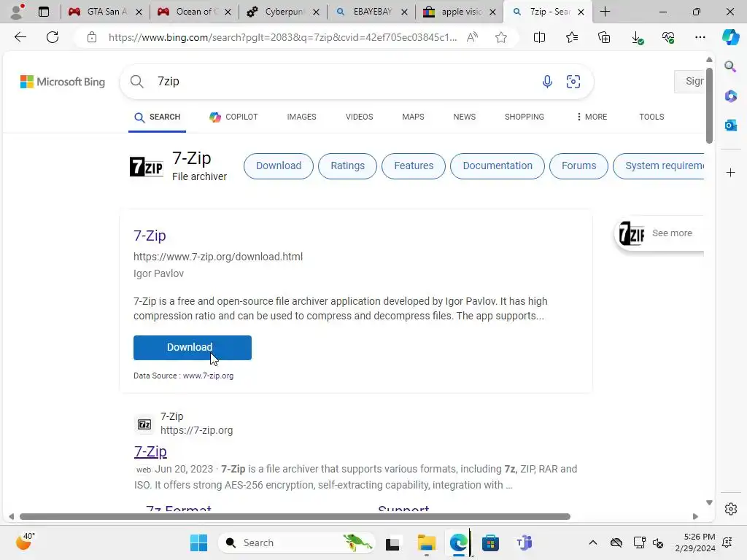Image resolution: width=747 pixels, height=560 pixels.
Task: Click the System requirements pill chip
Action: 659,166
